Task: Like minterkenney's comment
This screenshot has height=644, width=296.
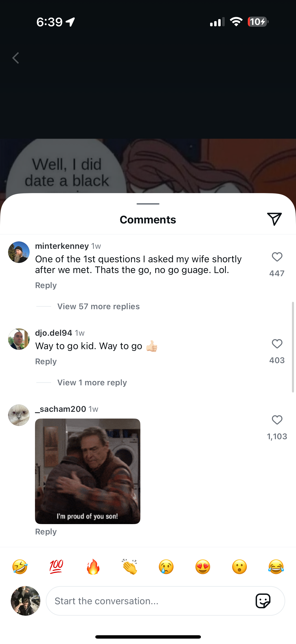Action: 277,257
